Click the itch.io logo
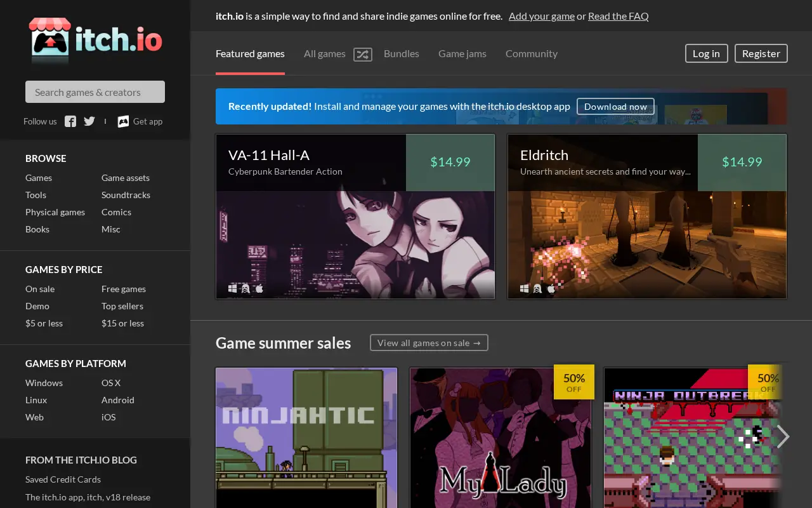812x508 pixels. click(95, 40)
